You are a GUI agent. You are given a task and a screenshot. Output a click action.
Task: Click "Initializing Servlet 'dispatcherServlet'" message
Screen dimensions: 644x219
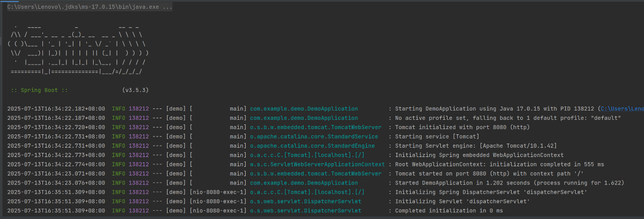tap(463, 202)
